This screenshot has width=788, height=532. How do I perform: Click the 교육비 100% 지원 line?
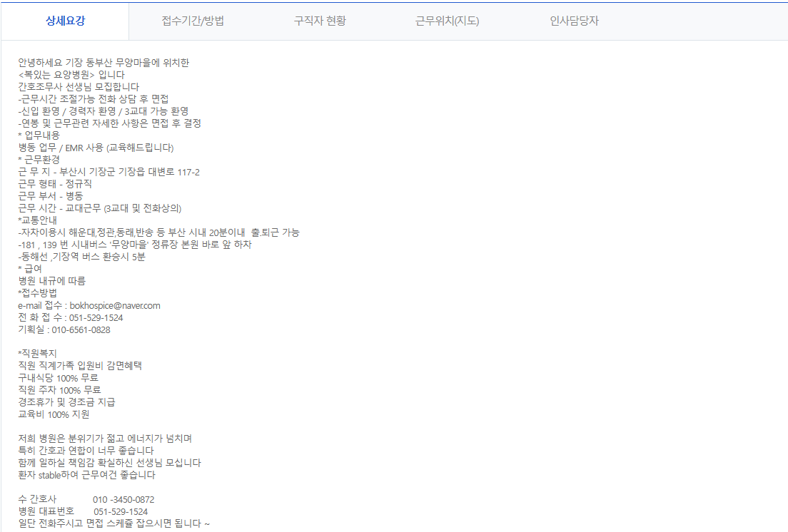point(54,414)
